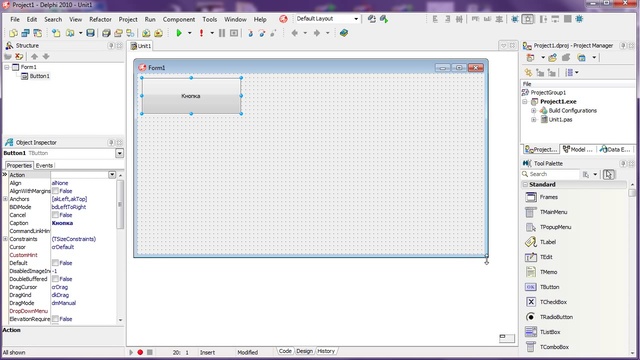Open the Component menu
The height and width of the screenshot is (360, 640).
[x=179, y=19]
